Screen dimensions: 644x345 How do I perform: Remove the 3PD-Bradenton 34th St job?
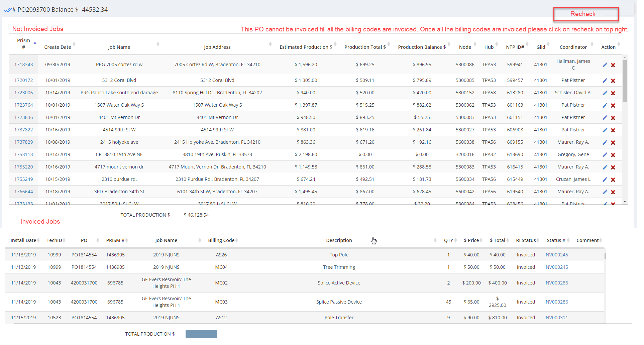coord(613,192)
